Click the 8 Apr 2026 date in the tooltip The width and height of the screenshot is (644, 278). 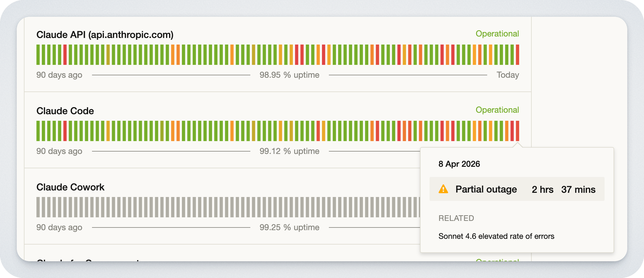click(459, 164)
